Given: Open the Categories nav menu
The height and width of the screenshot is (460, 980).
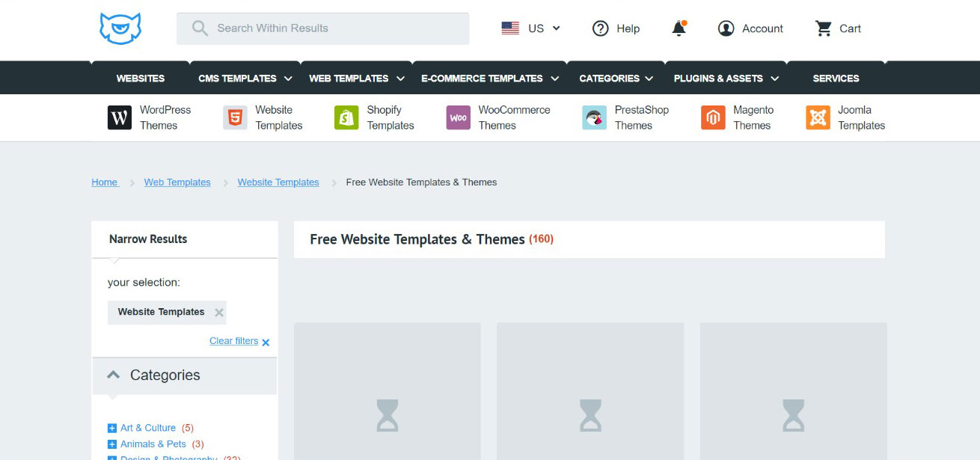Looking at the screenshot, I should coord(616,78).
